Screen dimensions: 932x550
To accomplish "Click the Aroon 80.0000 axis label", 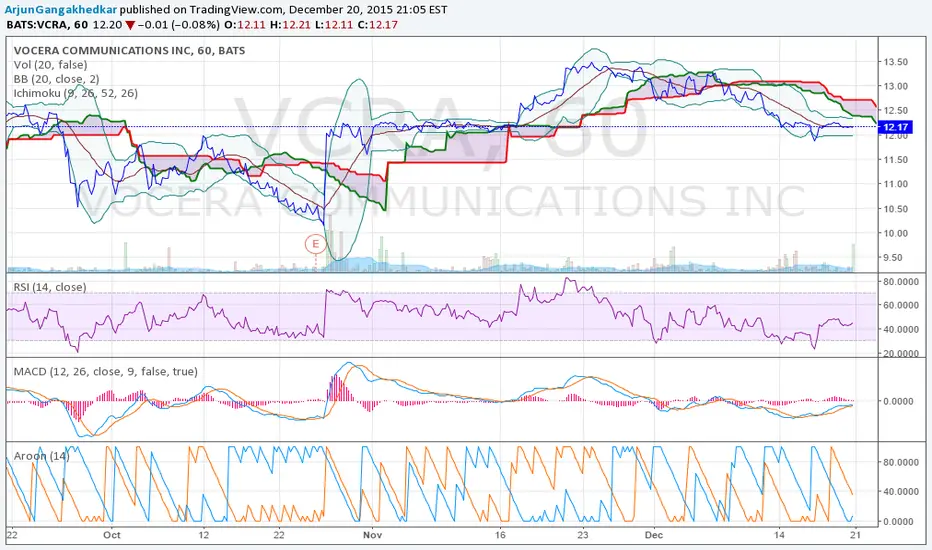I will [900, 462].
